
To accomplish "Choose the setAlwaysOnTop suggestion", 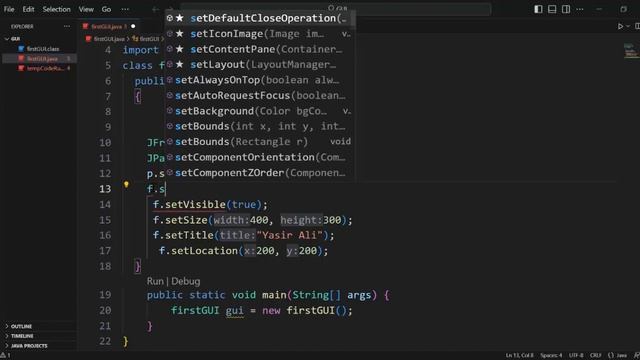I will coord(260,80).
